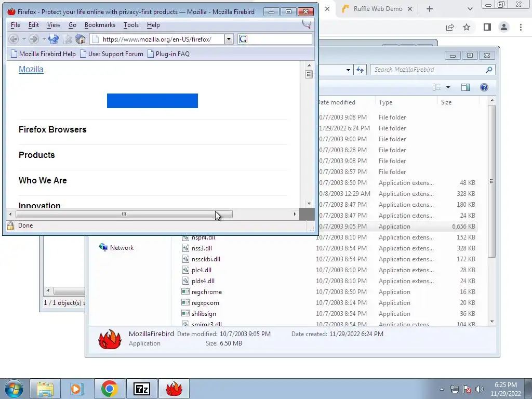Sort files by the Type column header
532x399 pixels.
(x=406, y=102)
